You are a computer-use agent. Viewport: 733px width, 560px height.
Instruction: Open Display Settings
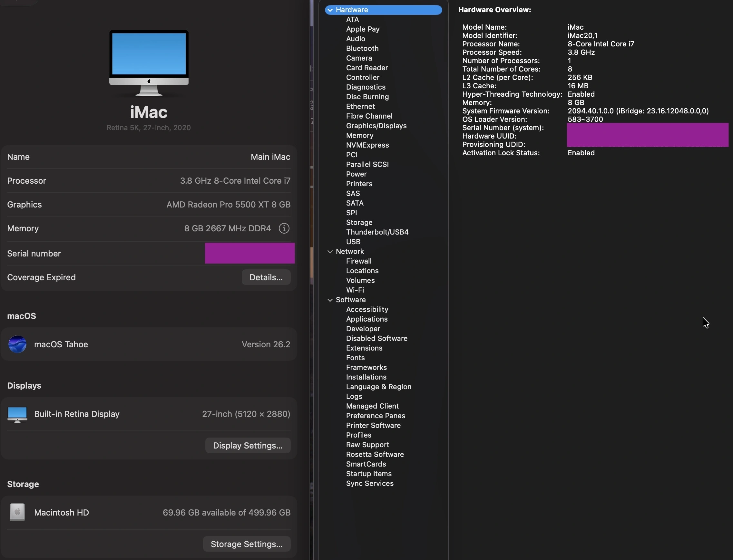[x=248, y=445]
